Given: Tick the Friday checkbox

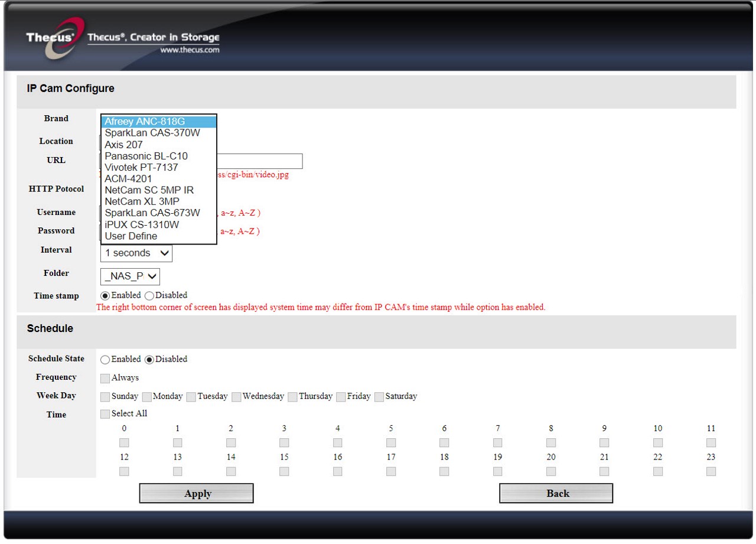Looking at the screenshot, I should click(341, 397).
